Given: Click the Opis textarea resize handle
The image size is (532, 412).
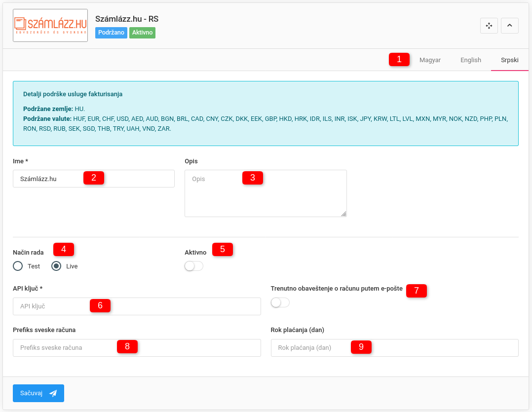Looking at the screenshot, I should [343, 214].
